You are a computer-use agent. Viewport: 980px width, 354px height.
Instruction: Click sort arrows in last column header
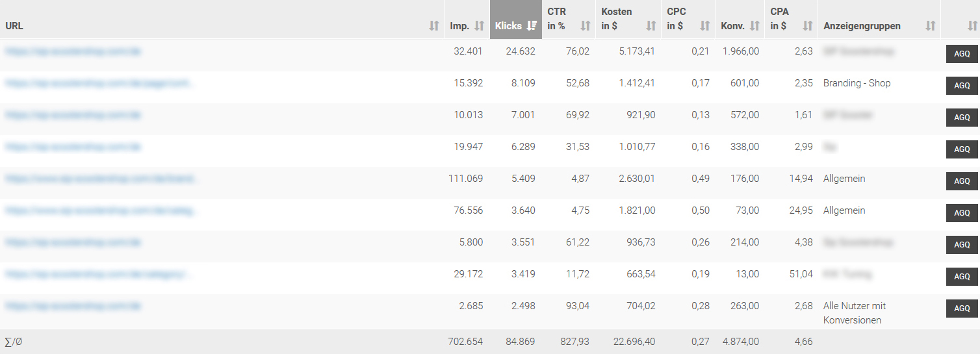click(971, 26)
